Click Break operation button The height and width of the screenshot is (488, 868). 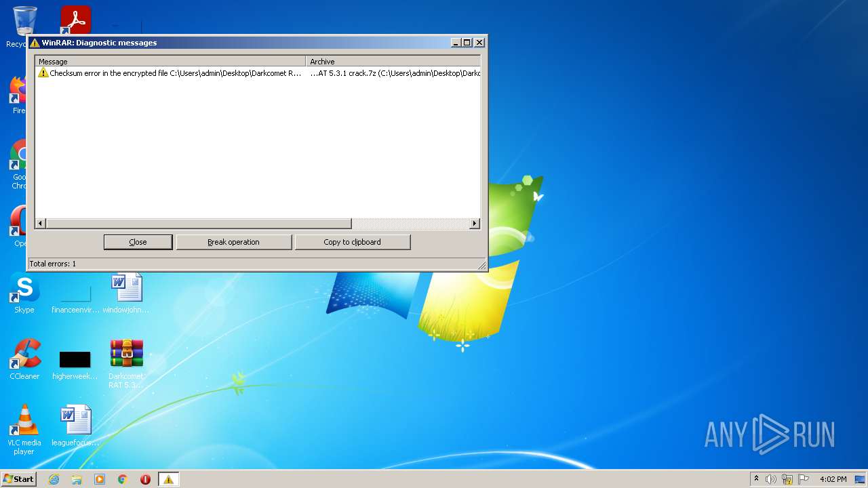[233, 242]
